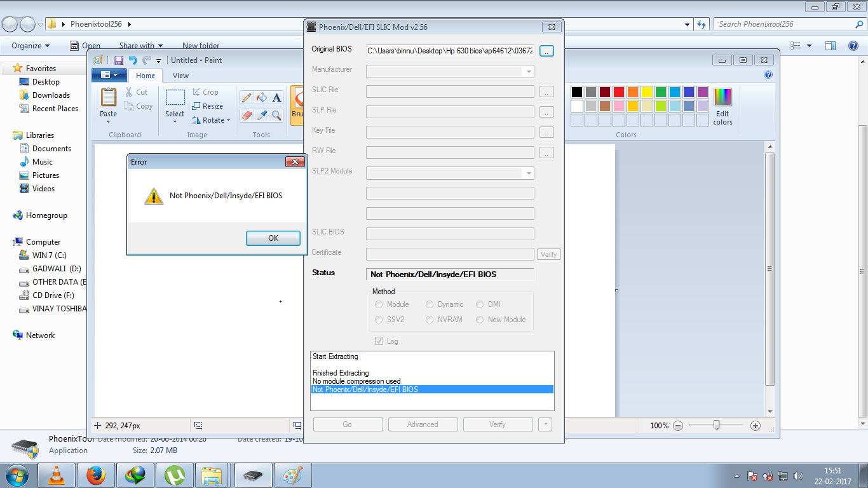Open Edit colors in Paint
Image resolution: width=868 pixels, height=488 pixels.
[722, 107]
